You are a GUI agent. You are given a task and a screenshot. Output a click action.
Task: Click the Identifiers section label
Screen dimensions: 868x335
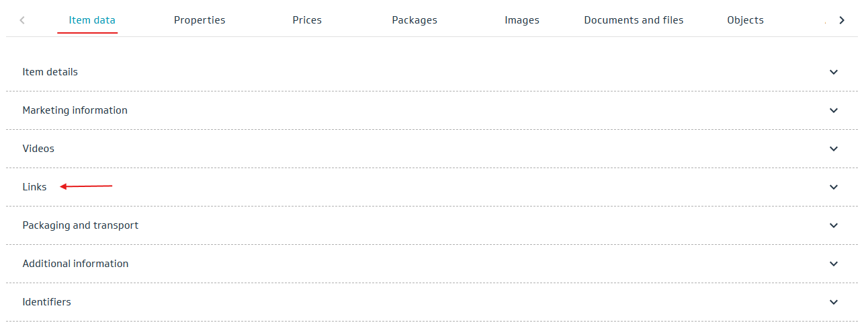[47, 302]
